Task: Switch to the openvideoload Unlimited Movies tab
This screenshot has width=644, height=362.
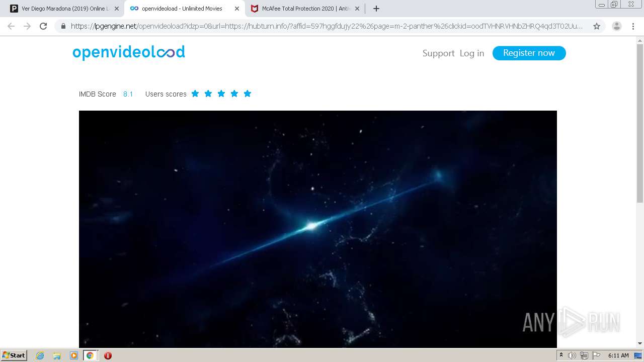Action: [184, 9]
